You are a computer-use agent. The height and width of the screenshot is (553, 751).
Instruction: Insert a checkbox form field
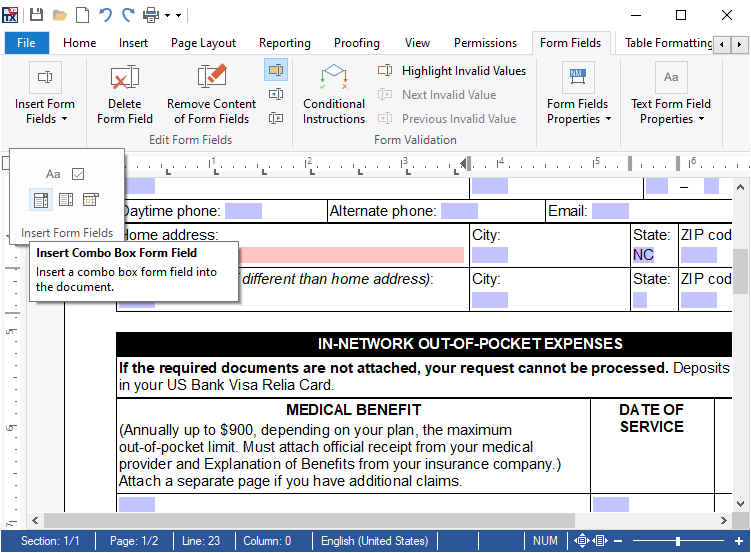[78, 174]
